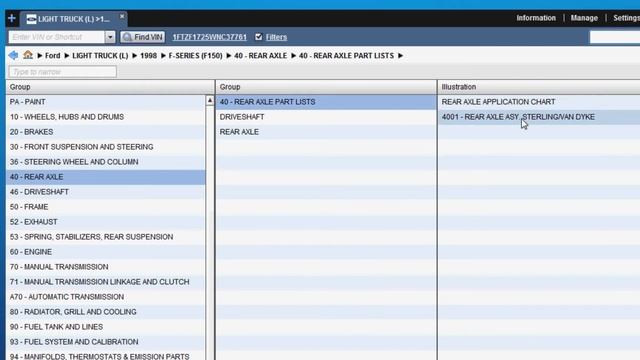640x360 pixels.
Task: Select 94 - MANIFOLDS, THERMOSTATS & EMISSION PARTS
Action: click(x=106, y=355)
